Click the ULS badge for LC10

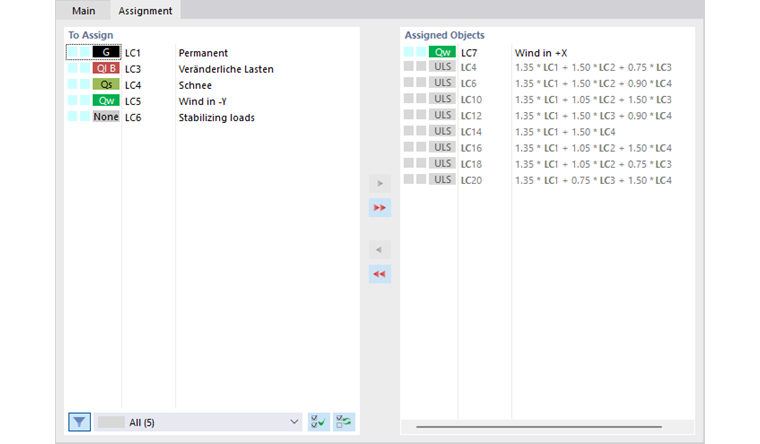point(442,99)
